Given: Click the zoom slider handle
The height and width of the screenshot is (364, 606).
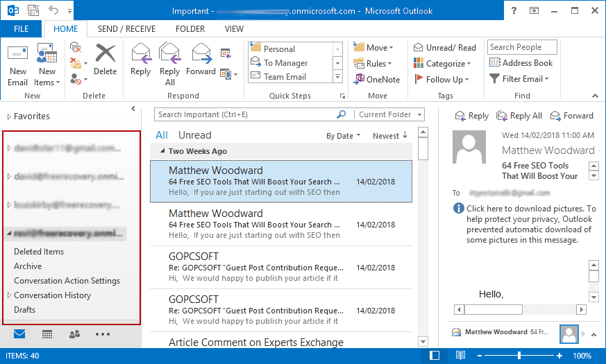Looking at the screenshot, I should pyautogui.click(x=519, y=356).
